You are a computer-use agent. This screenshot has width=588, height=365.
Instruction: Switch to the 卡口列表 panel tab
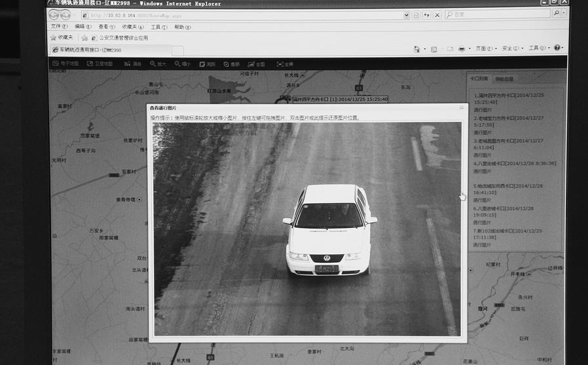click(479, 79)
